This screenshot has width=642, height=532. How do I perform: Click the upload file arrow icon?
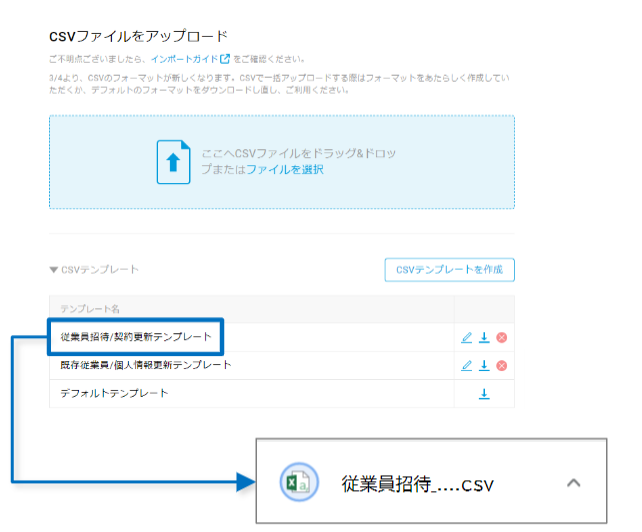(x=174, y=162)
